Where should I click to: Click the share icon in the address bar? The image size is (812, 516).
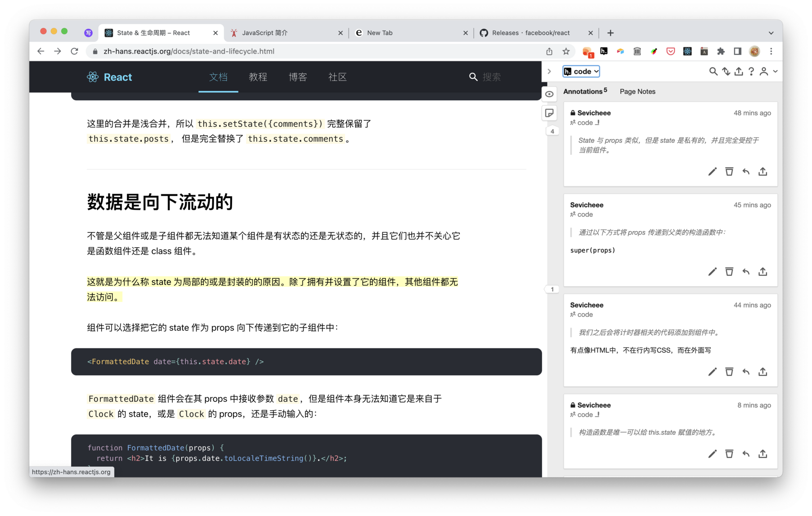coord(549,51)
